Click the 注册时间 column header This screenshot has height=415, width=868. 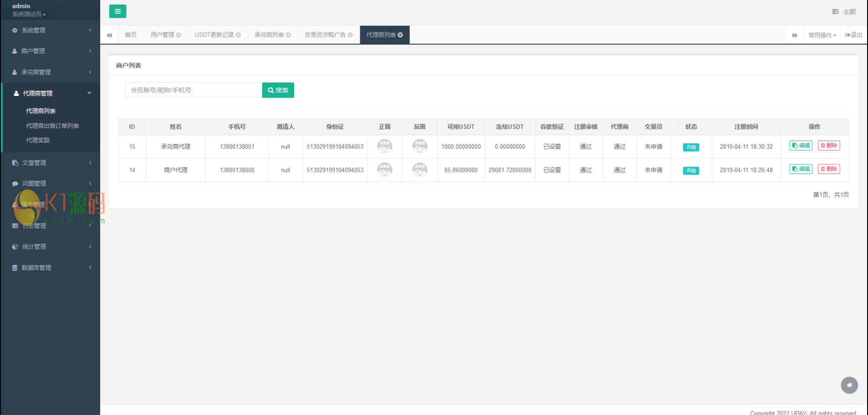click(746, 127)
